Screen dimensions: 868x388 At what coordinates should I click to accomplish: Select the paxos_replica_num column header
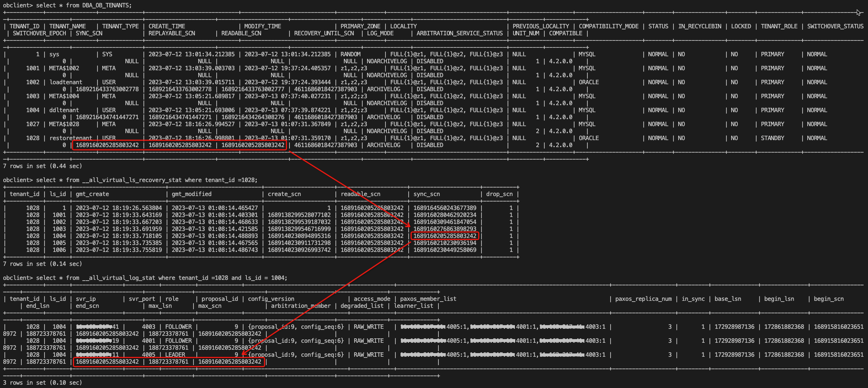coord(643,299)
